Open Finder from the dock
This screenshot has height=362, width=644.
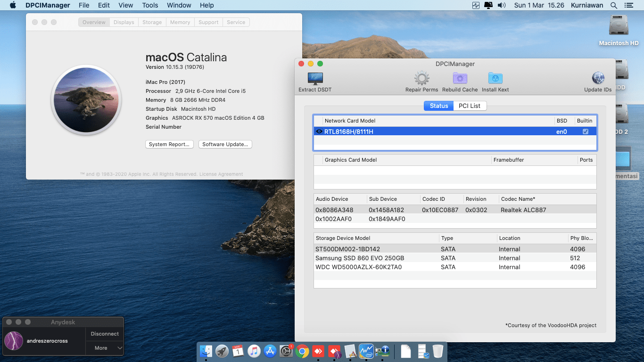coord(206,351)
